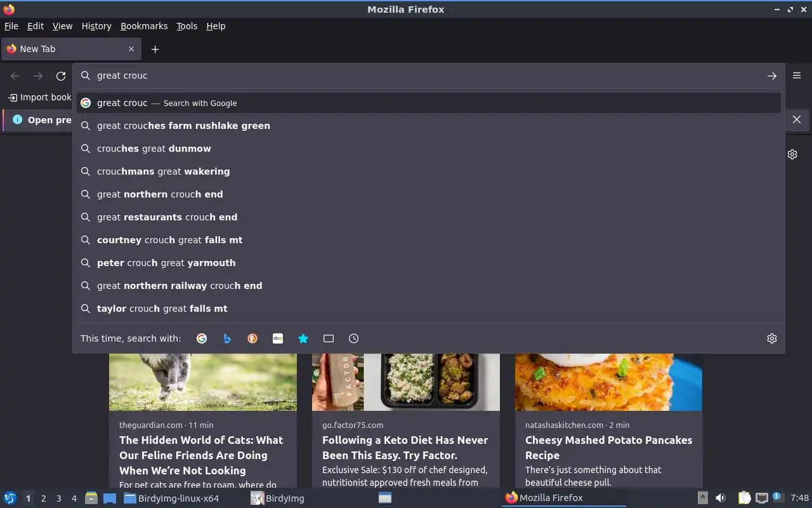Select suggestion 'great northern railway crouch end'
The image size is (812, 508).
pos(428,286)
